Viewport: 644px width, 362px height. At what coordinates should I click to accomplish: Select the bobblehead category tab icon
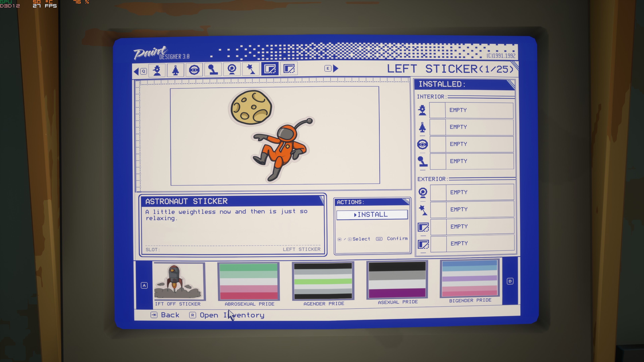(157, 70)
